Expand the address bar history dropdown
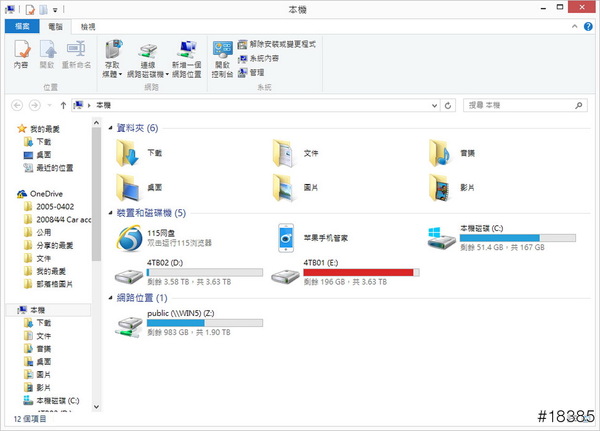 [434, 105]
